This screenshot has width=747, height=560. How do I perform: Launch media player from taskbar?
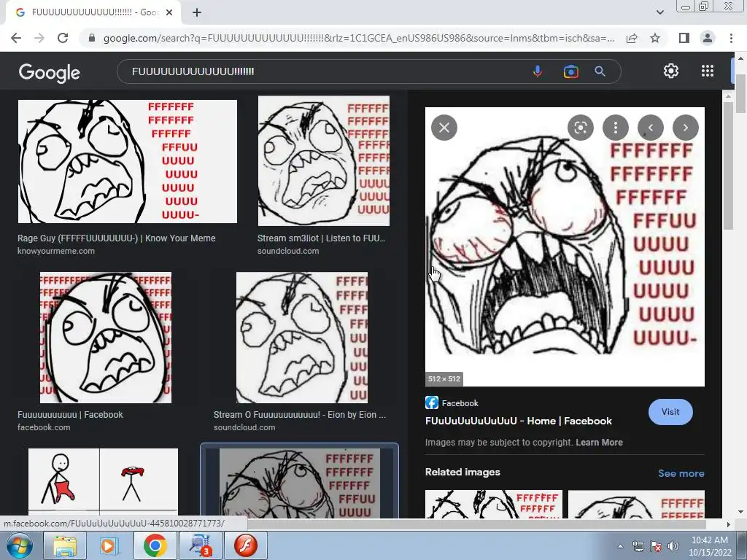click(109, 545)
